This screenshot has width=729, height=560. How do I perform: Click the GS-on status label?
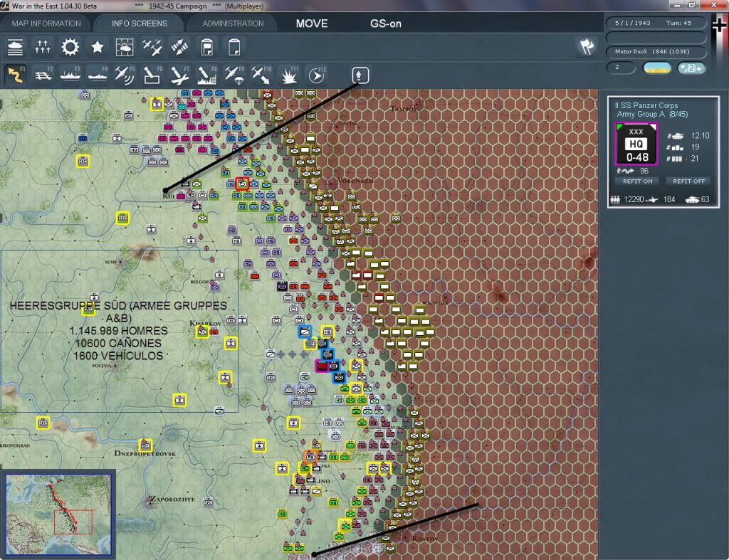point(385,23)
